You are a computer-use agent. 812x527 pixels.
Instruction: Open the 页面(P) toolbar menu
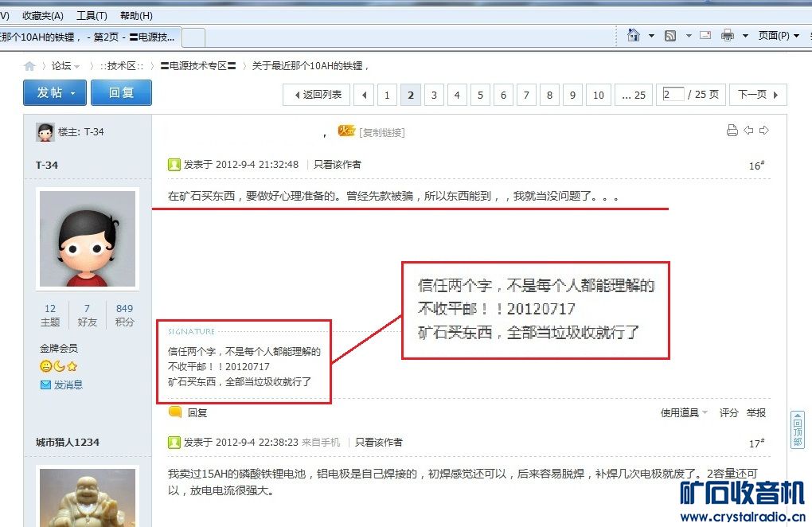779,36
